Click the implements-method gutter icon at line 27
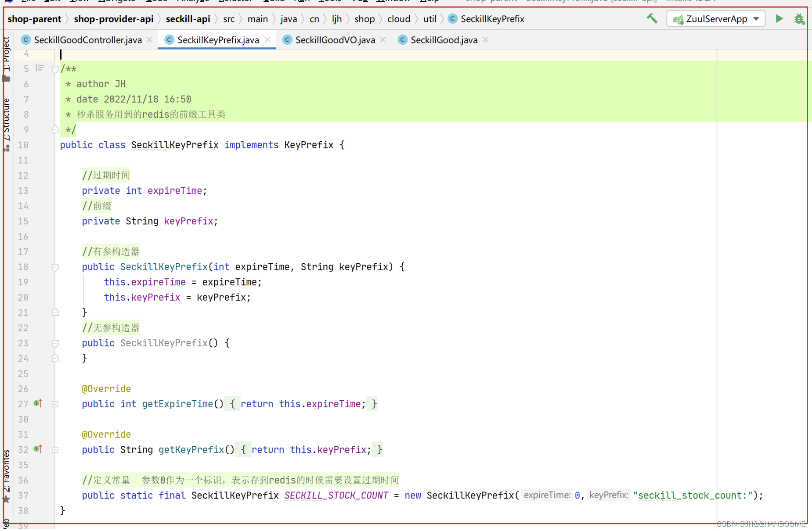 click(38, 403)
